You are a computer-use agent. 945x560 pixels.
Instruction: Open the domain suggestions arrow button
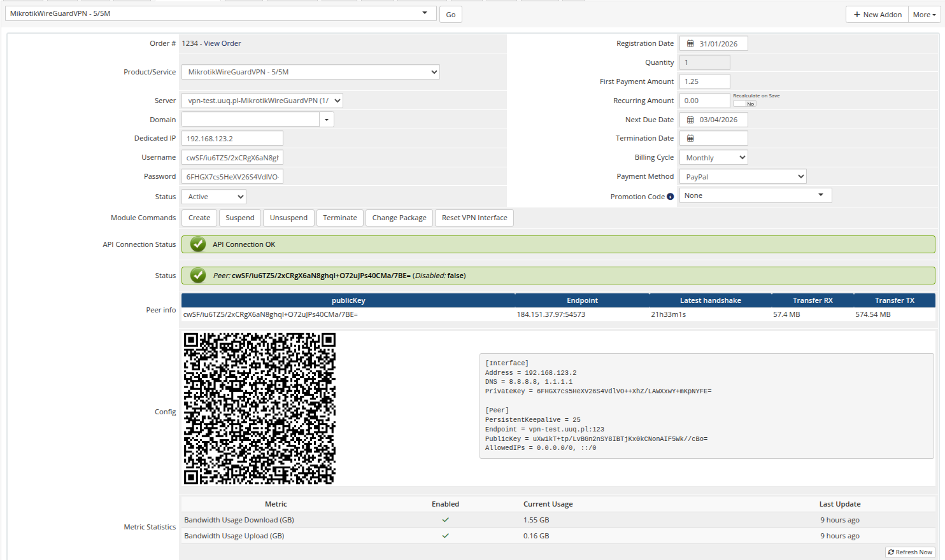(x=327, y=119)
